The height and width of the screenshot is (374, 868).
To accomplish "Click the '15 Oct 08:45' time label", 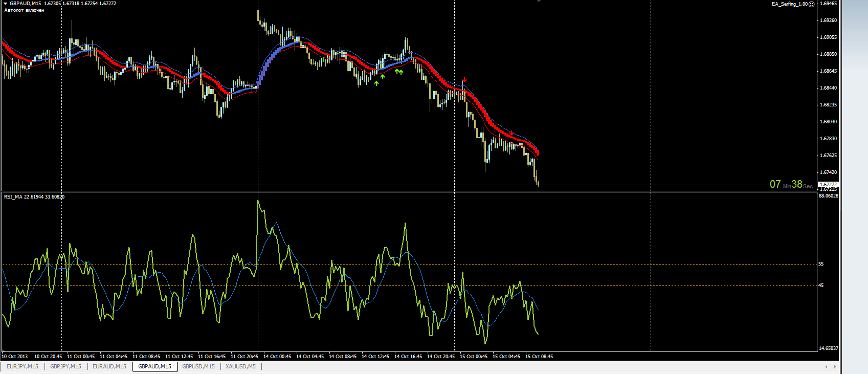I will point(539,357).
